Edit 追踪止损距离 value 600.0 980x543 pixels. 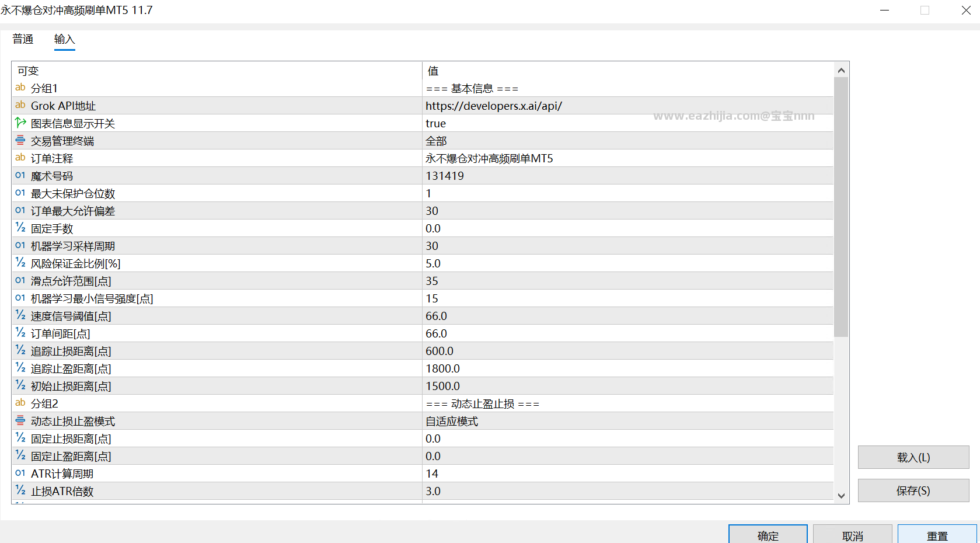point(627,351)
